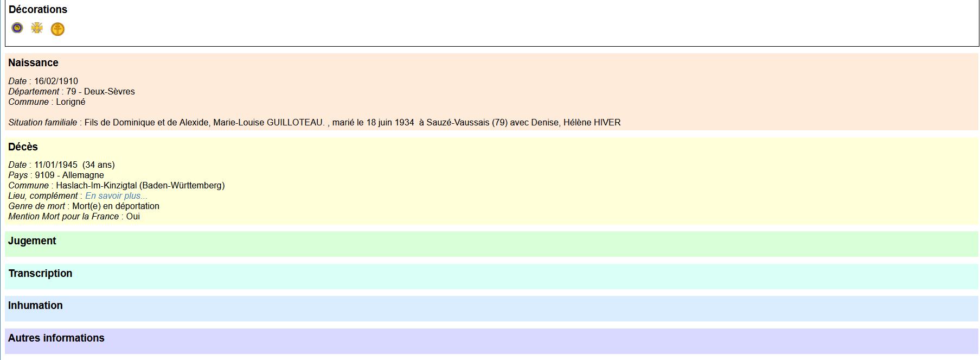
Task: Open the 'En savoir plus...' link
Action: click(116, 196)
